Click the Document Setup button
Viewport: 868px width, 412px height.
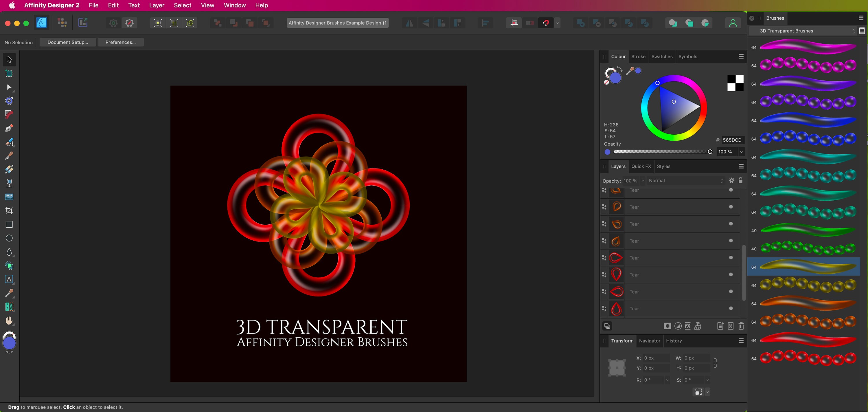coord(67,42)
